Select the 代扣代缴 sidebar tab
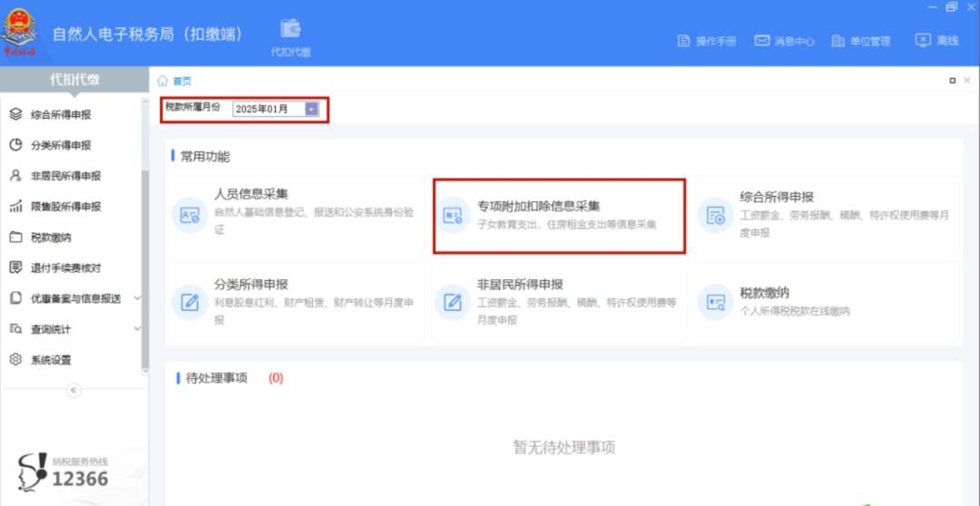 pos(74,80)
